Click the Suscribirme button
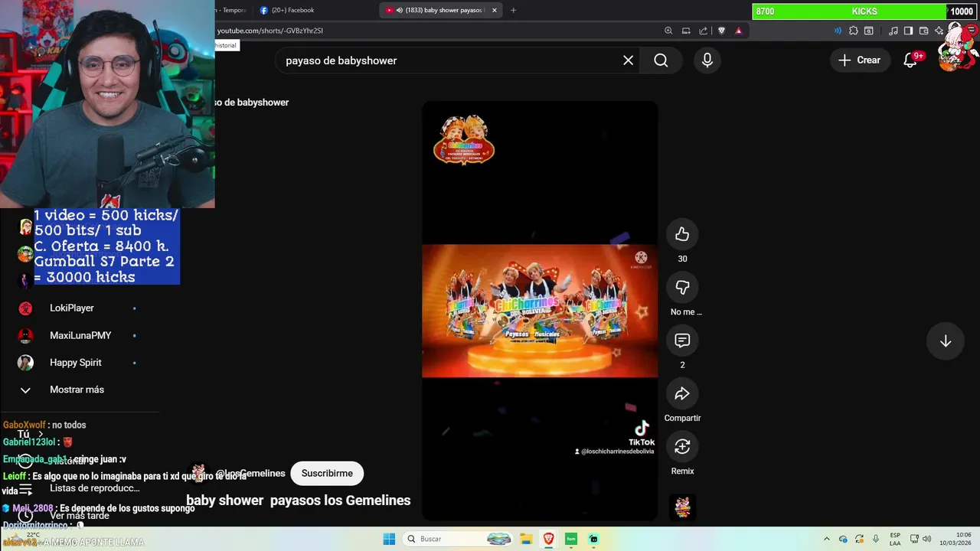 (327, 473)
